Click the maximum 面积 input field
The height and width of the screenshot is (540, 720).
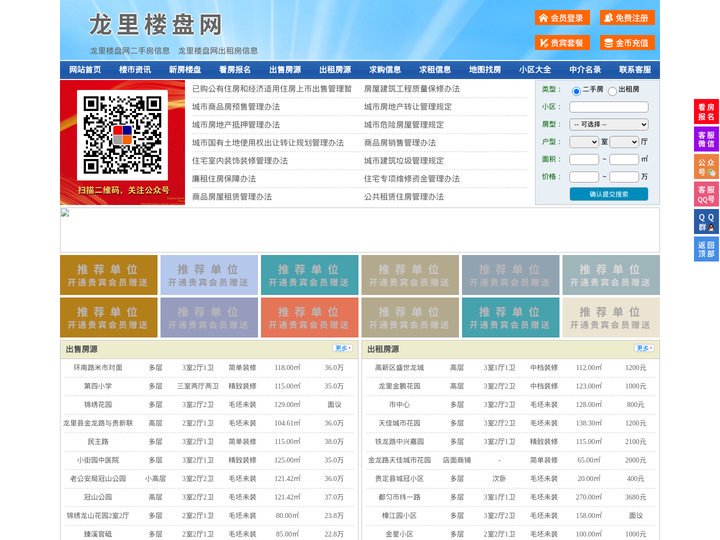pos(624,159)
